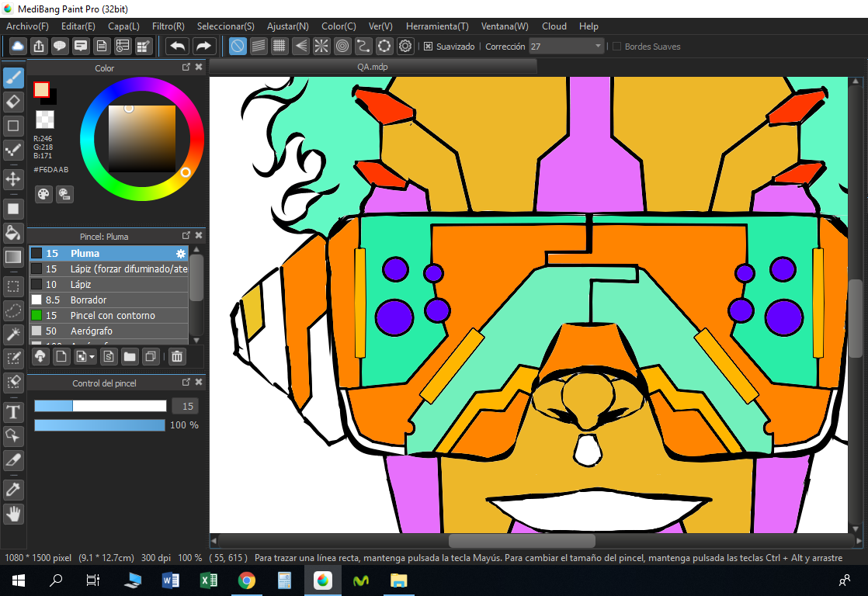This screenshot has width=868, height=596.
Task: Toggle the Suavizado checkbox
Action: pos(428,47)
